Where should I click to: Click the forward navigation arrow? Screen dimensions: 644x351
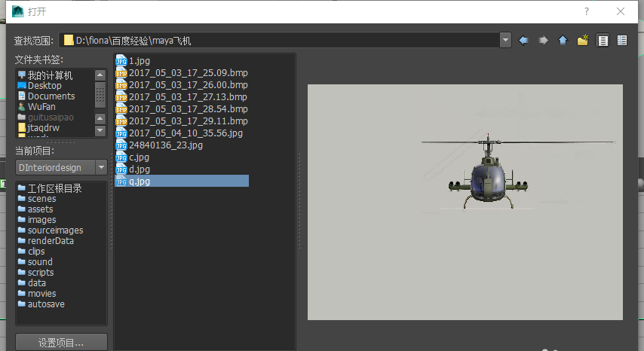pyautogui.click(x=543, y=40)
